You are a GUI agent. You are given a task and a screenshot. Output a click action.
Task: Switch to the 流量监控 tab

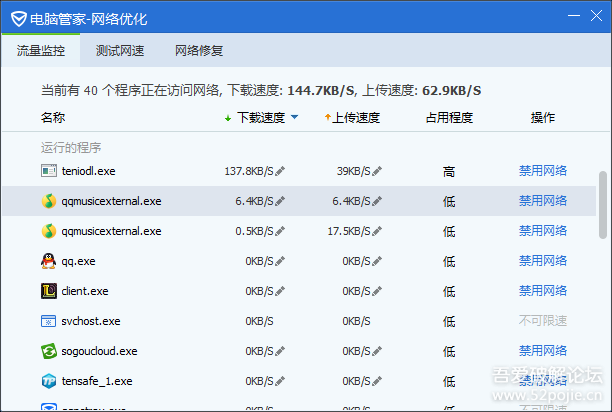(41, 51)
